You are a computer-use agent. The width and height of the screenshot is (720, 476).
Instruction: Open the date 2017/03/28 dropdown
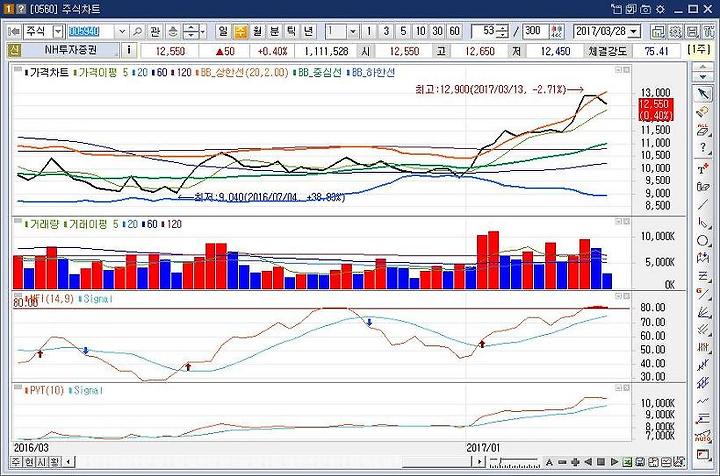pos(634,31)
